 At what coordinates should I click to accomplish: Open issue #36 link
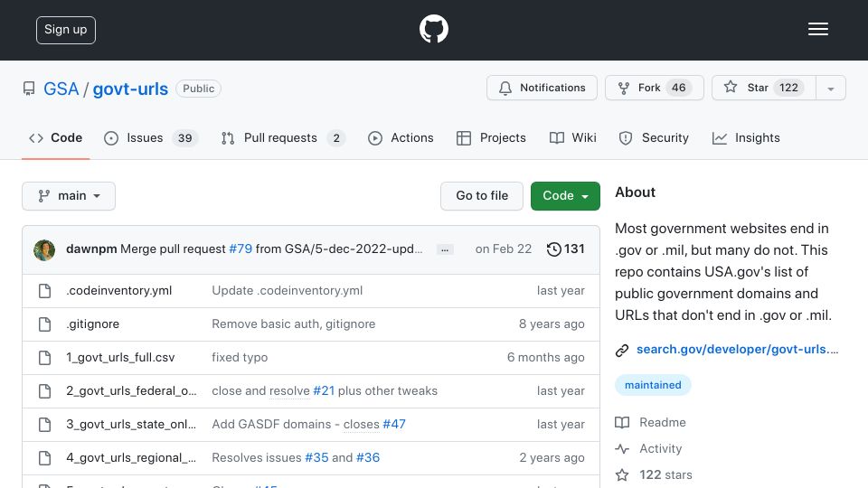(368, 458)
